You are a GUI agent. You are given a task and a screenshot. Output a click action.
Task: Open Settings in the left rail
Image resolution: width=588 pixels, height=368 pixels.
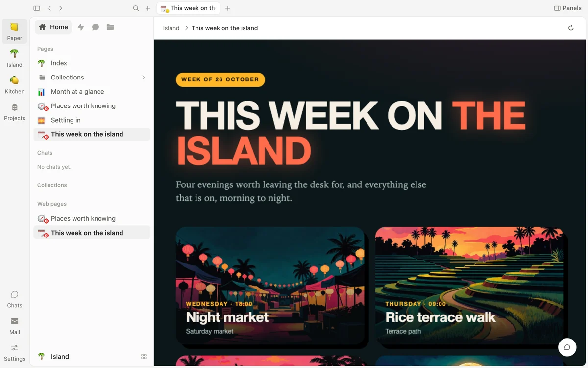(15, 352)
